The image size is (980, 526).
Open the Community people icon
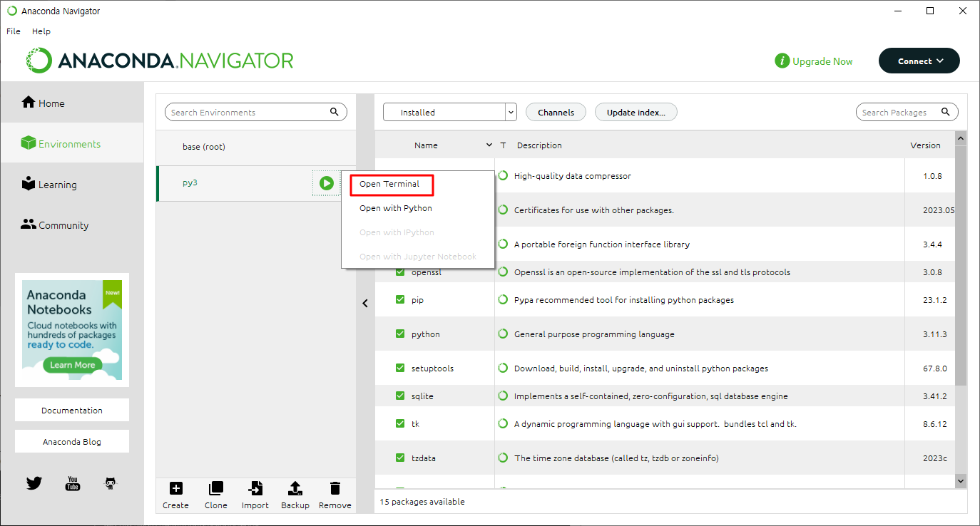[29, 224]
